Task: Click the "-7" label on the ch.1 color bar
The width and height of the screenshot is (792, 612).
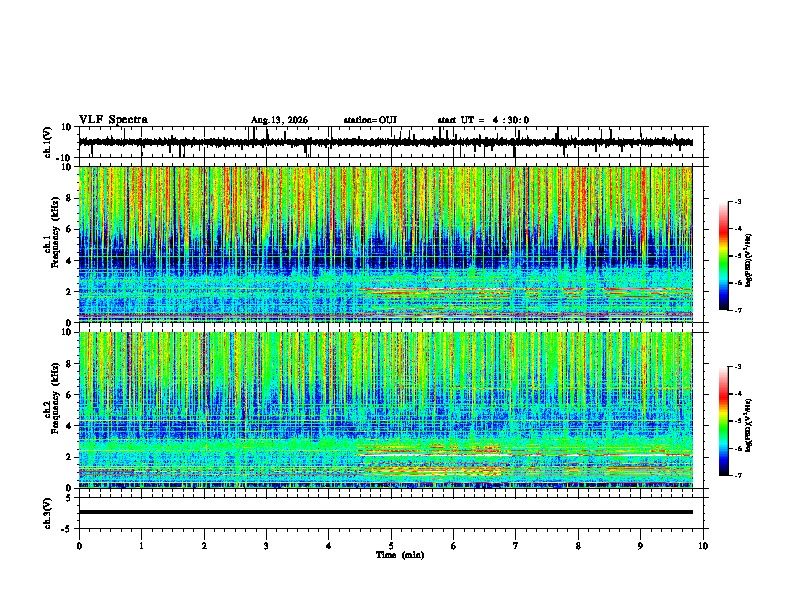Action: pyautogui.click(x=738, y=310)
